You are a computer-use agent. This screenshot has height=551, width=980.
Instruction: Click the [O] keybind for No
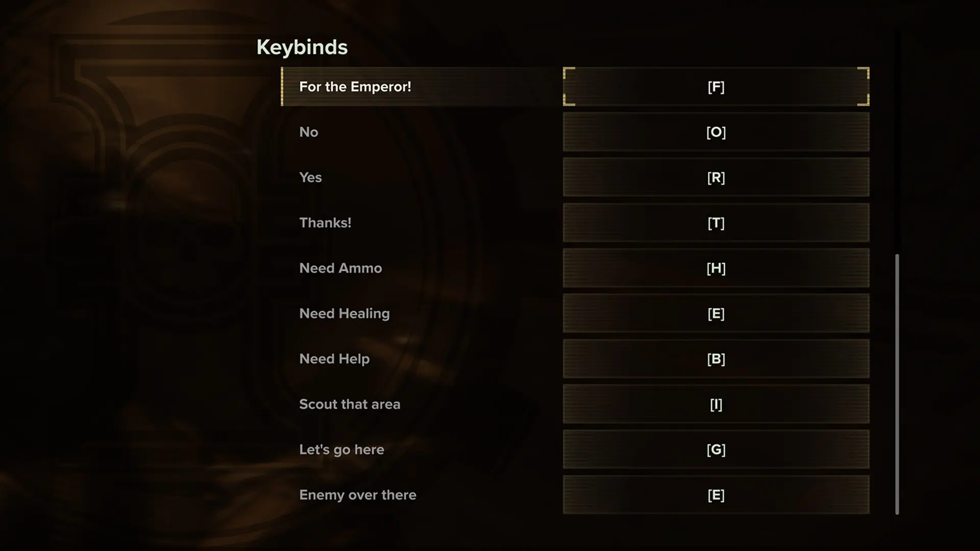[x=716, y=132]
